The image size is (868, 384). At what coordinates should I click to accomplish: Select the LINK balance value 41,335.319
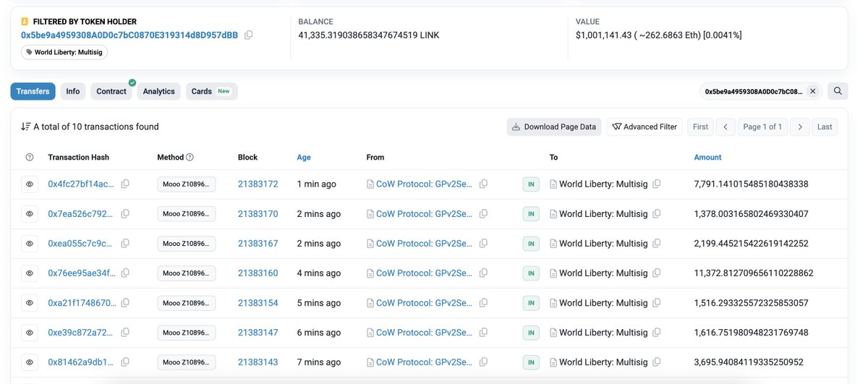tap(369, 35)
